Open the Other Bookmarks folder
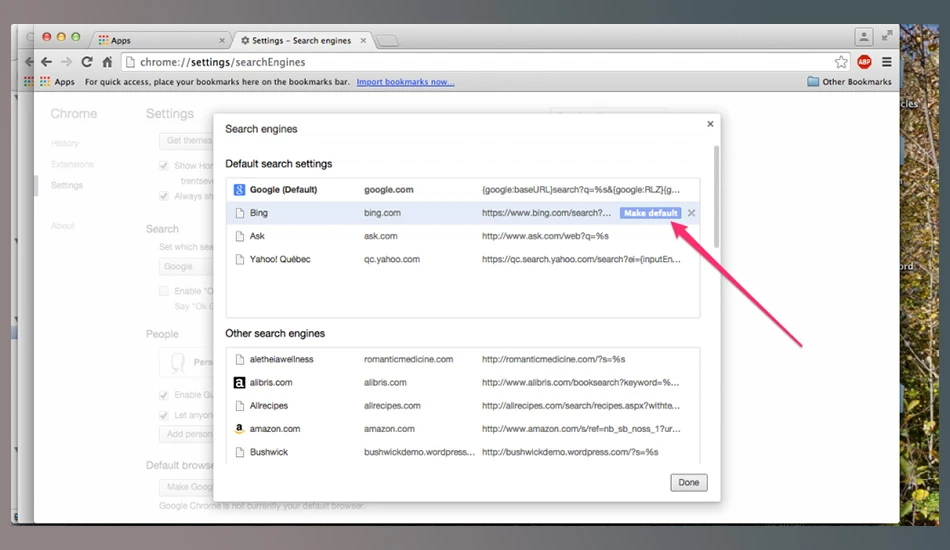This screenshot has width=950, height=550. (849, 82)
